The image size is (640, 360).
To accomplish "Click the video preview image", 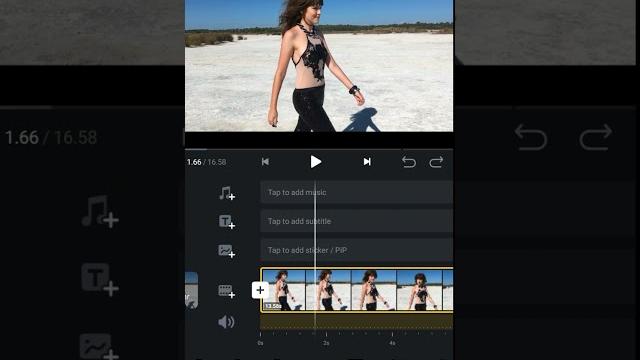I will coord(319,66).
